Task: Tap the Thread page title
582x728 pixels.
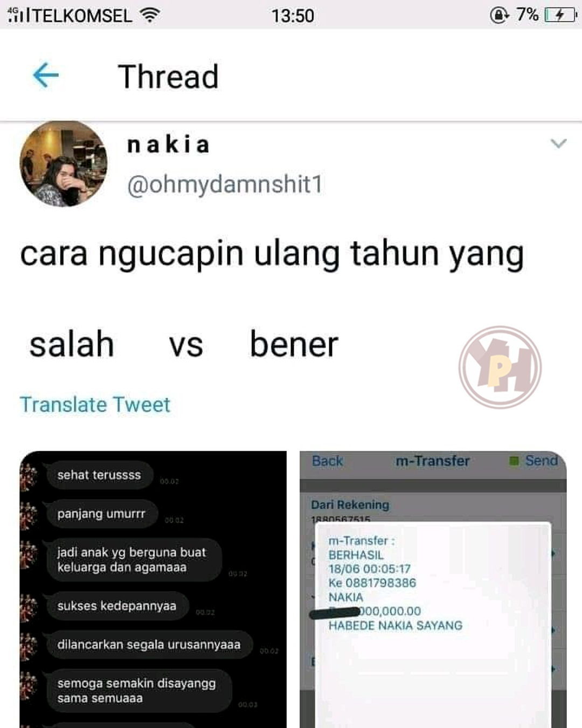Action: (x=168, y=76)
